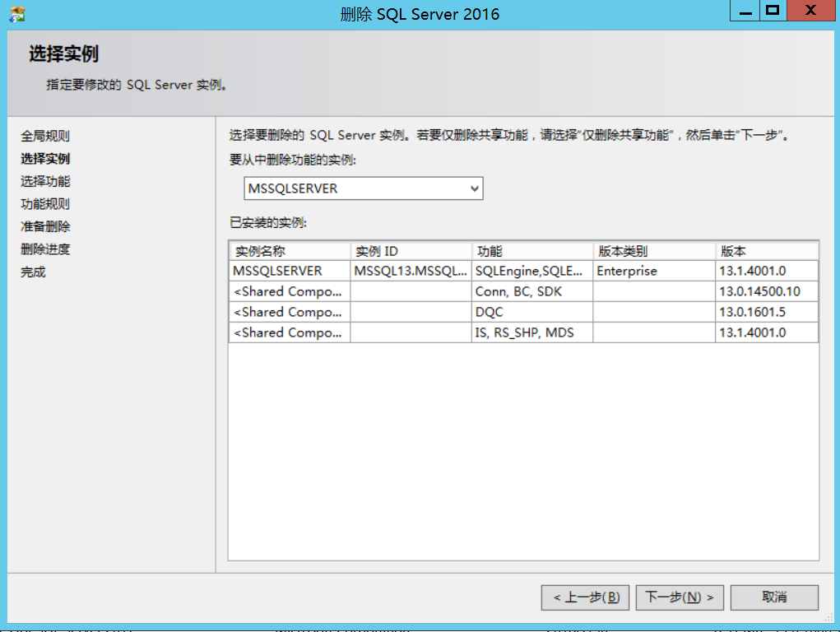Close the 删除 SQL Server 2016 window
Viewport: 840px width, 632px height.
[810, 11]
